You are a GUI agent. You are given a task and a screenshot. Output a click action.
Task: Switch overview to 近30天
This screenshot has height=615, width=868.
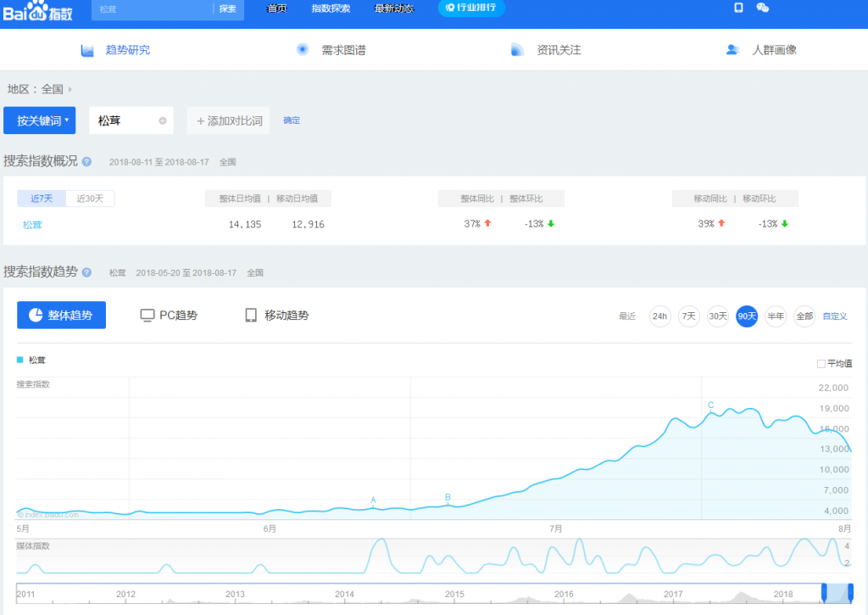(x=90, y=198)
